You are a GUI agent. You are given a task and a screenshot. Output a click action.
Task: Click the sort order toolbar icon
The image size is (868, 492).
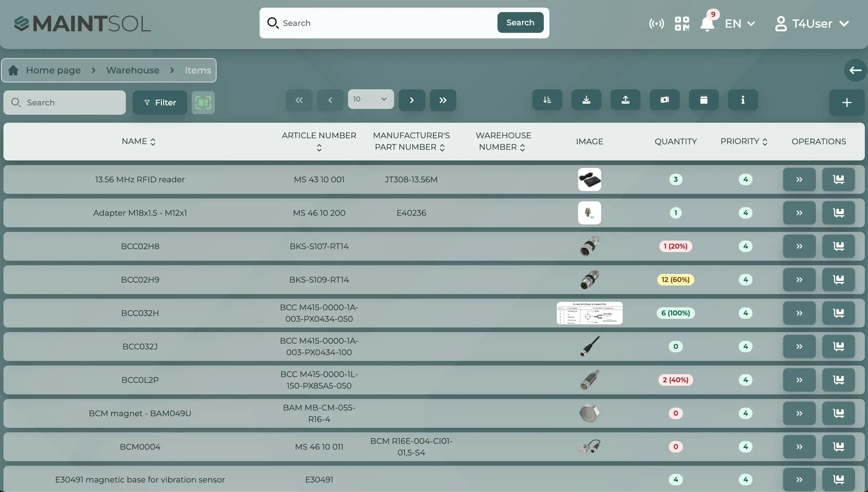(x=547, y=100)
